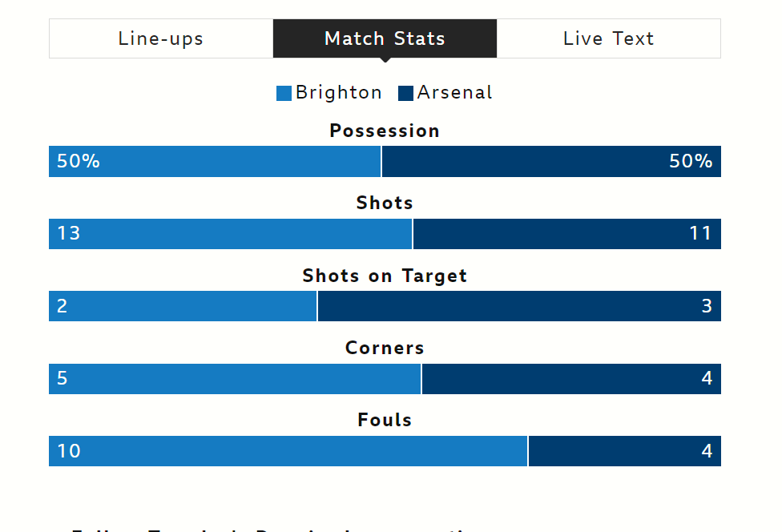Viewport: 782px width, 532px height.
Task: Open the Live Text tab
Action: 608,38
